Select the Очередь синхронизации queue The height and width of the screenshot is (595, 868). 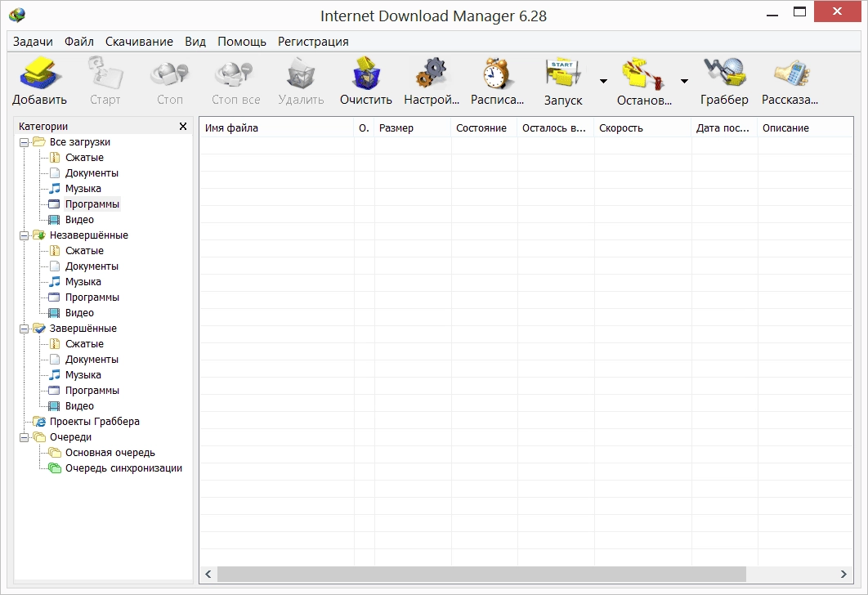(123, 468)
